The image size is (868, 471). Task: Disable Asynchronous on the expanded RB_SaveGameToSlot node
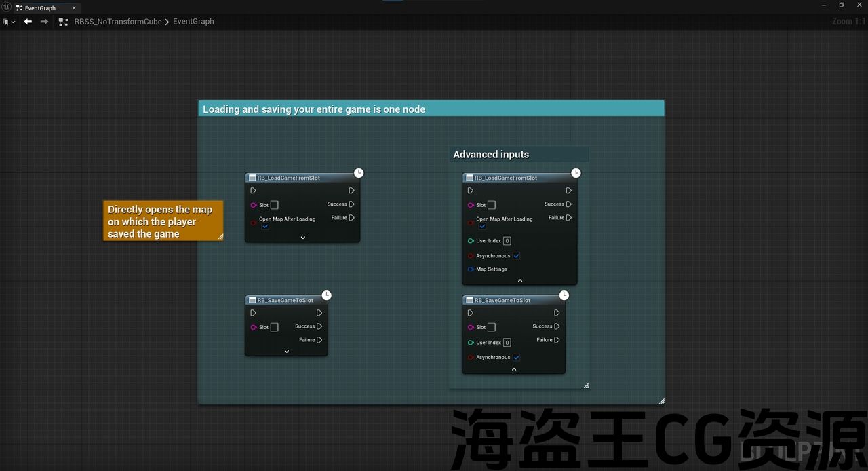pyautogui.click(x=517, y=358)
